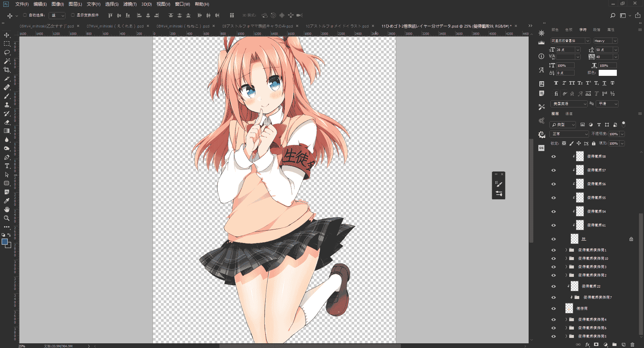Open the 美国英语 language dropdown
This screenshot has height=348, width=644.
coord(569,104)
